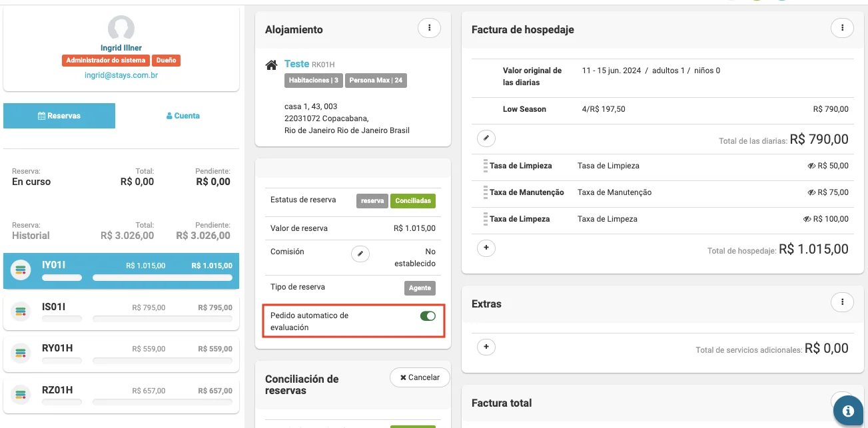This screenshot has height=428, width=868.
Task: Toggle visibility of the R$ 100,00 Taxa de Limpeza
Action: [807, 219]
